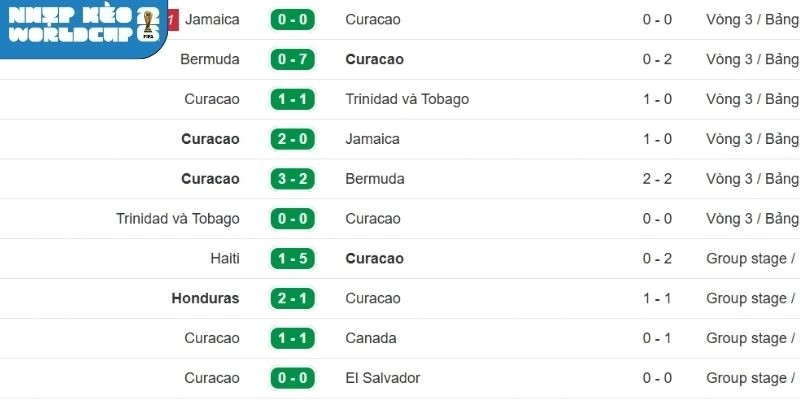Select the Honduras team name
The height and width of the screenshot is (400, 800).
tap(205, 298)
